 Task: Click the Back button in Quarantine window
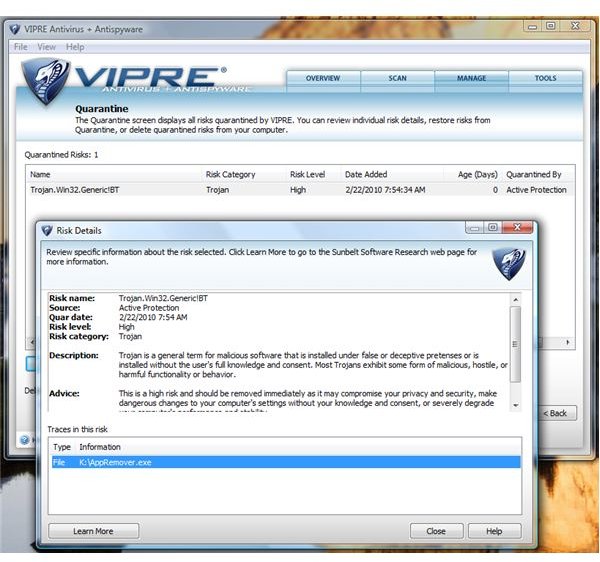[557, 413]
